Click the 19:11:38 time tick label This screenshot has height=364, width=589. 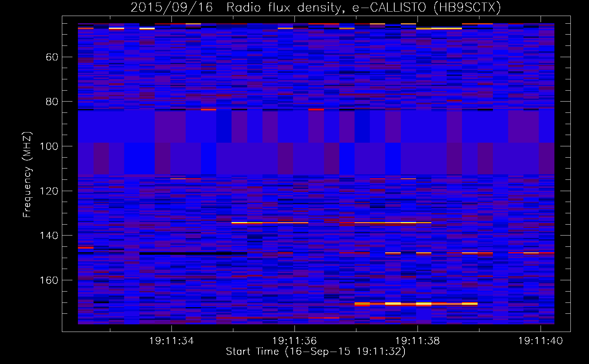point(418,341)
